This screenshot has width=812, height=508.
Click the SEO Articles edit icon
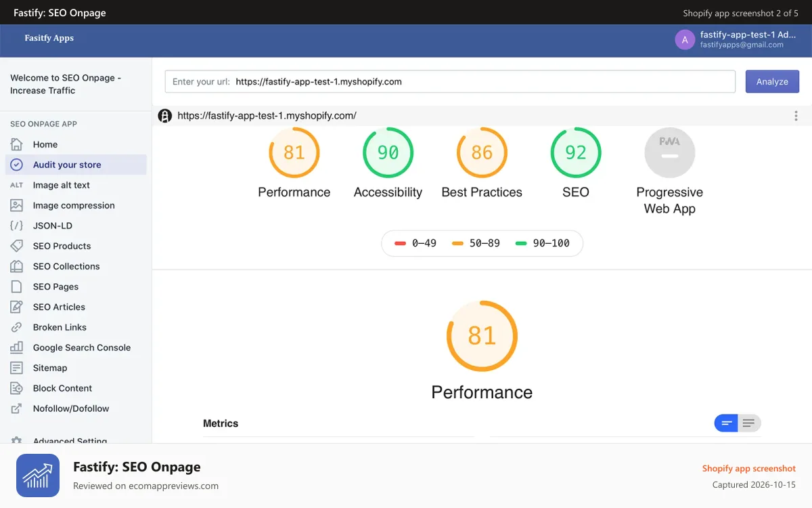(17, 307)
